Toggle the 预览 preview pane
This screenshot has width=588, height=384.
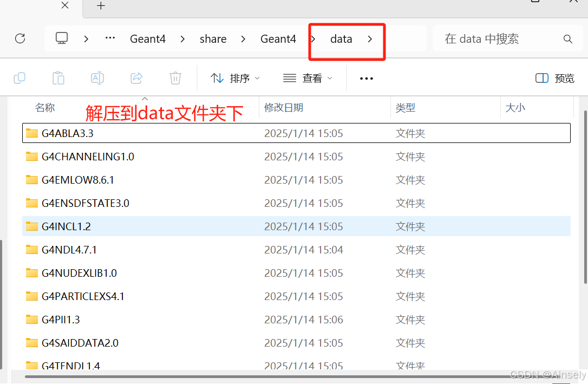point(554,78)
